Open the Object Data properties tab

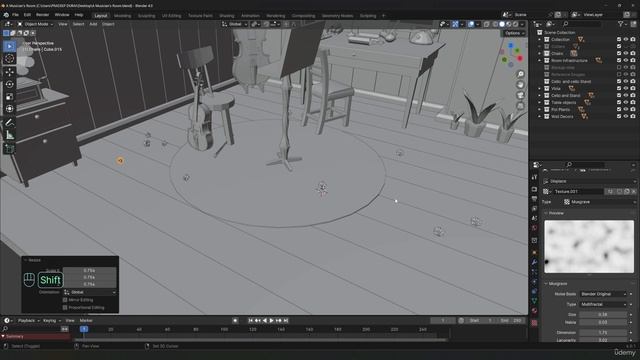click(534, 301)
